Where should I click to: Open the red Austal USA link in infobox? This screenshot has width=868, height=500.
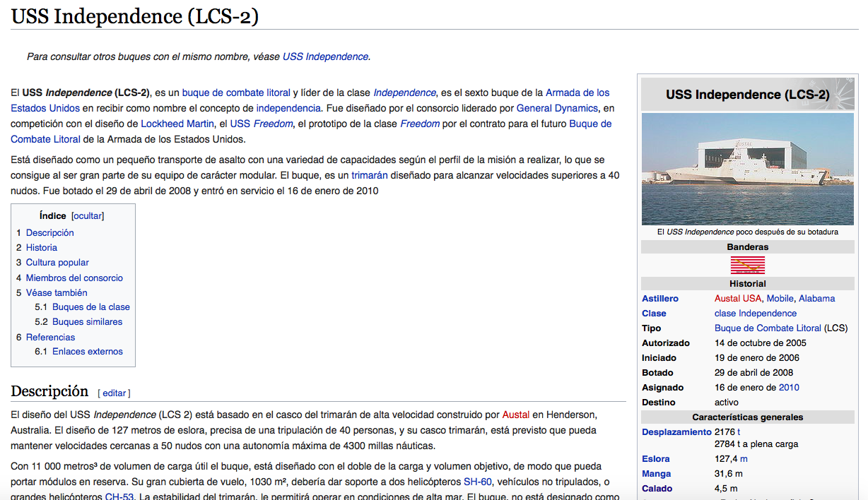coord(738,299)
